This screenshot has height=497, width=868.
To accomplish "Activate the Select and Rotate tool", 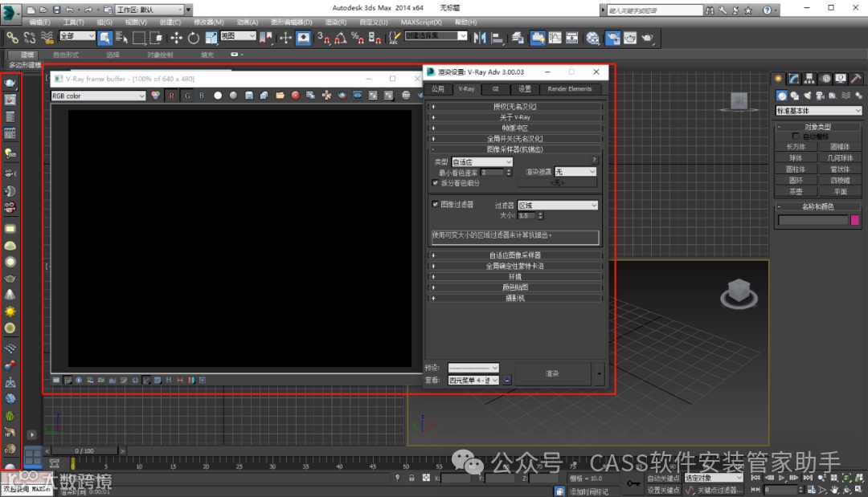I will [193, 38].
